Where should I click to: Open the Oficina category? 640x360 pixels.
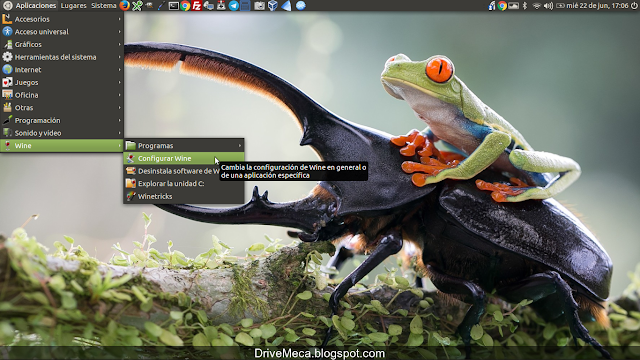point(62,95)
